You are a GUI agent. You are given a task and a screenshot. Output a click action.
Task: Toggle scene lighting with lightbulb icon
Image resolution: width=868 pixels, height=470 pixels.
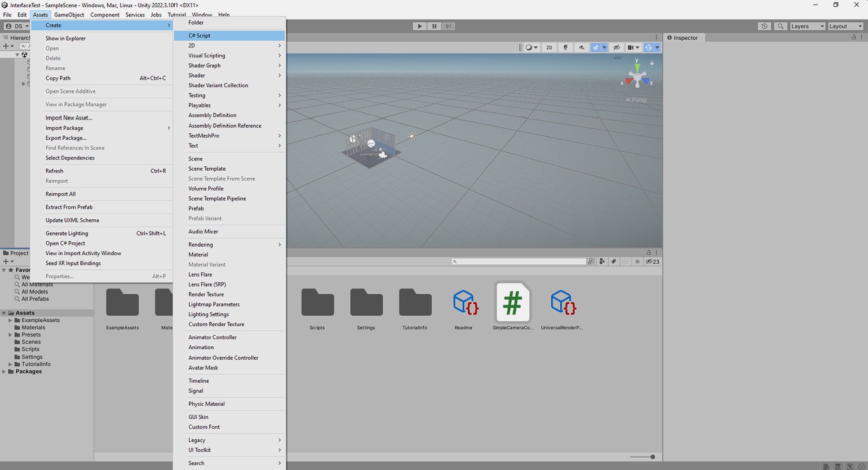(565, 47)
